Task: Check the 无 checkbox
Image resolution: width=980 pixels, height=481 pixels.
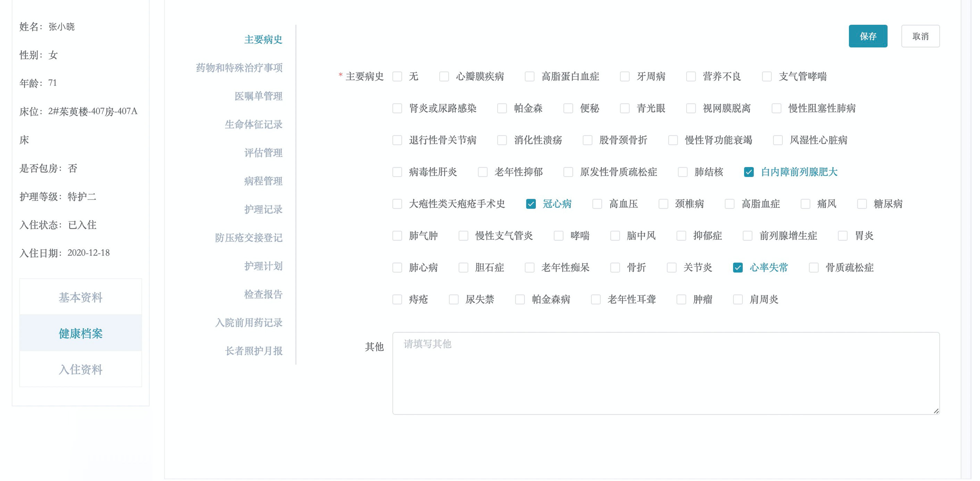Action: click(397, 76)
